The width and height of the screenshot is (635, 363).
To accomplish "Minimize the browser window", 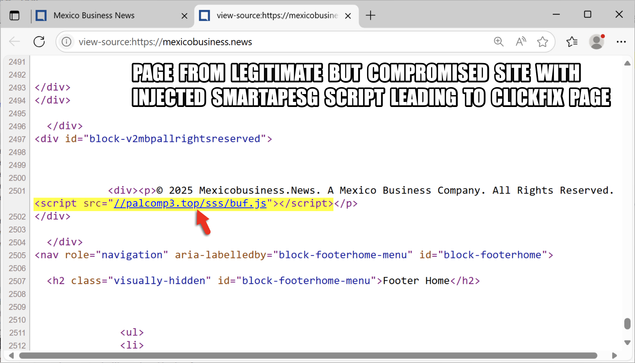I will coord(556,15).
